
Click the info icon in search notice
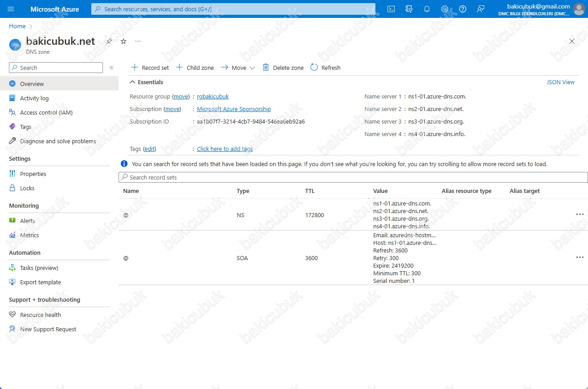(124, 164)
